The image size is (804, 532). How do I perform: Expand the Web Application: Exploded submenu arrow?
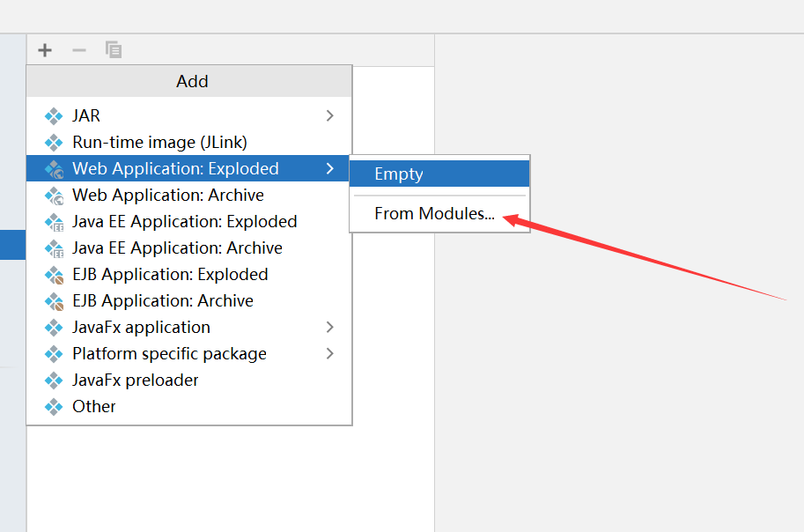[x=329, y=169]
